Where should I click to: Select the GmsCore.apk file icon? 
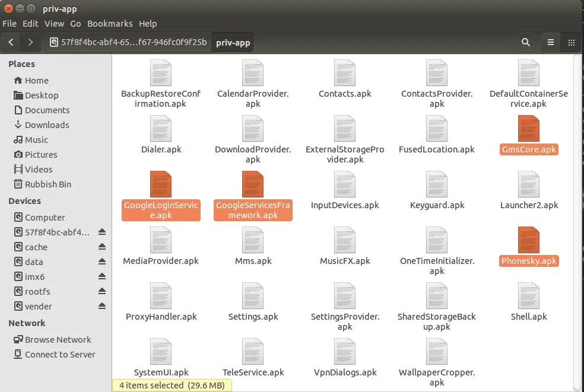(528, 129)
